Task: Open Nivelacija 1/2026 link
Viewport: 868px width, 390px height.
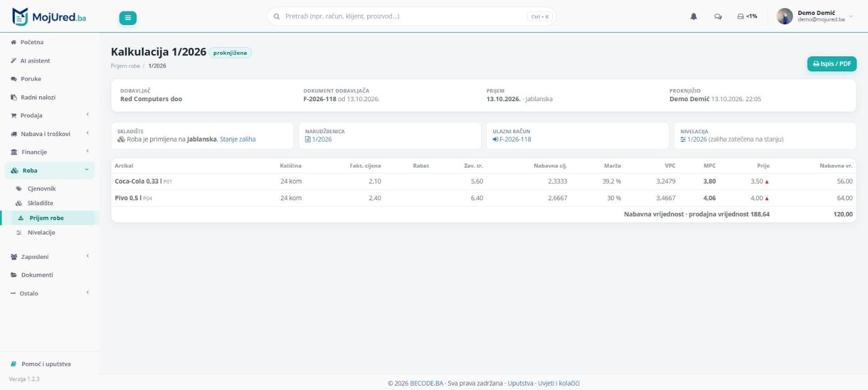Action: (694, 139)
